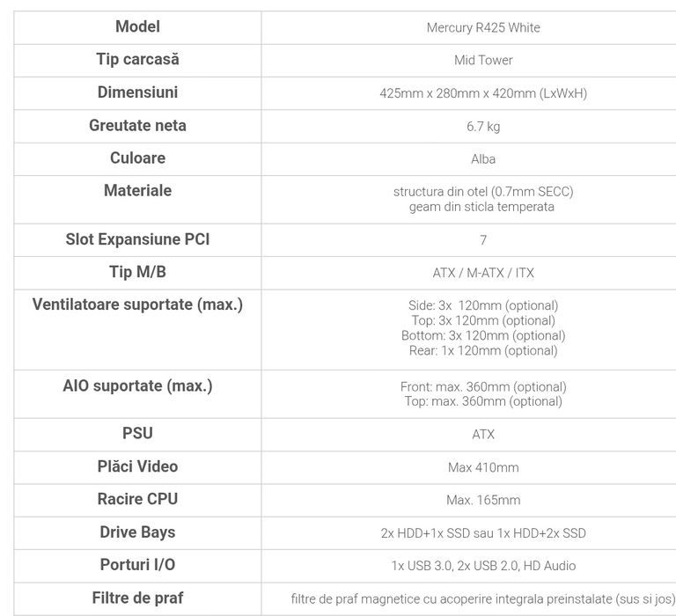Screen dimensions: 676x616
Task: Click the Greutate neta label
Action: [x=137, y=125]
